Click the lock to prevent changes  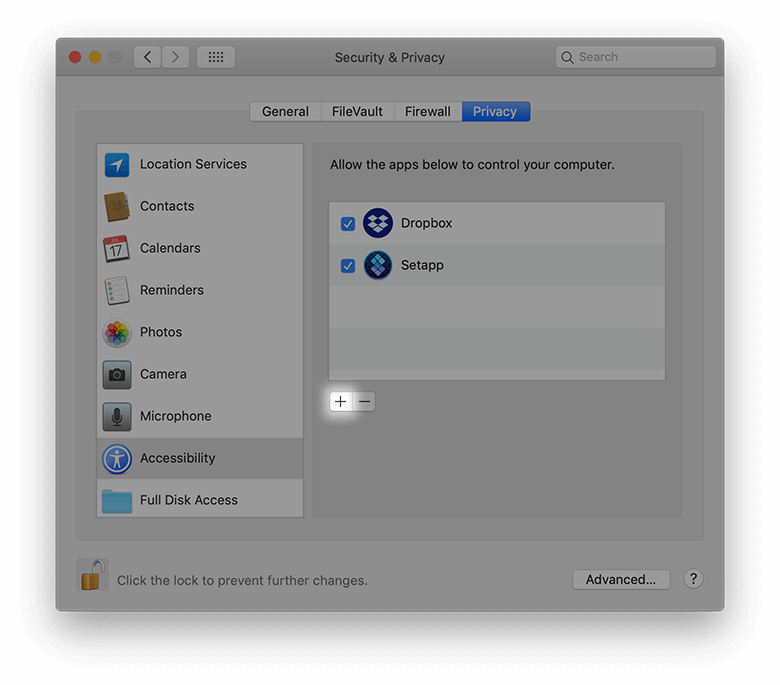coord(93,575)
